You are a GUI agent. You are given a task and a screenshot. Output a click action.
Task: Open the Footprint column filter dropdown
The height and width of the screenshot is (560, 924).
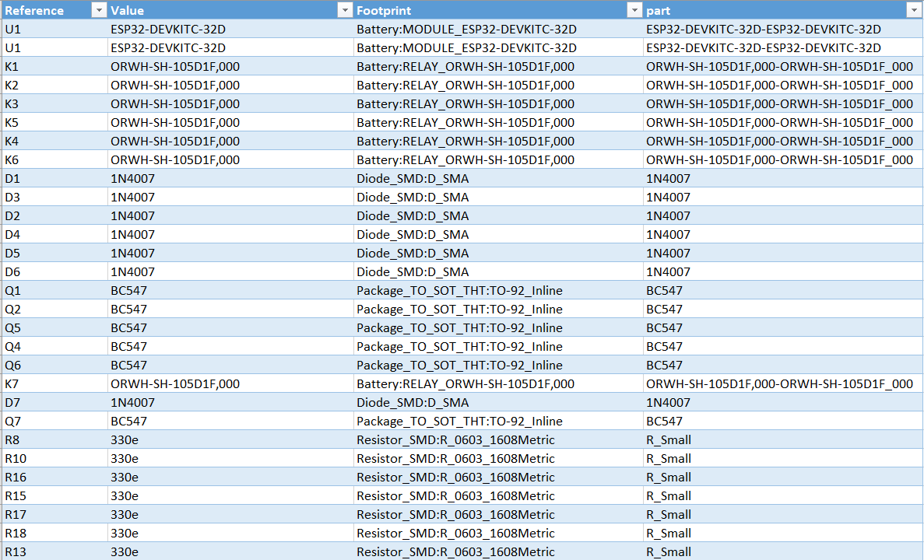click(x=634, y=10)
